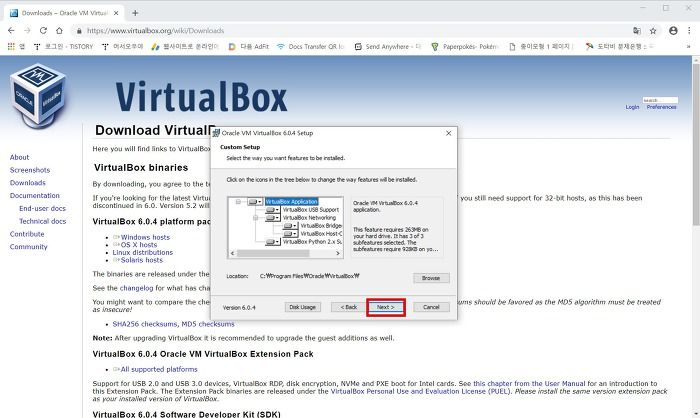Open VirtualBox USB Support install dropdown
The image size is (700, 418).
273,210
